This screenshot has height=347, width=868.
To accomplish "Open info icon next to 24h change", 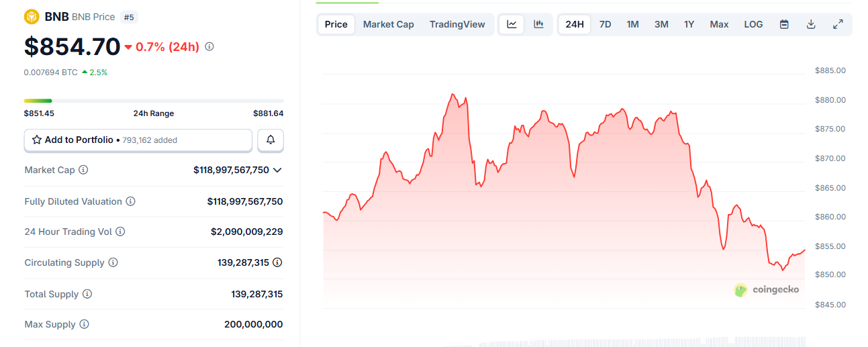I will [209, 47].
